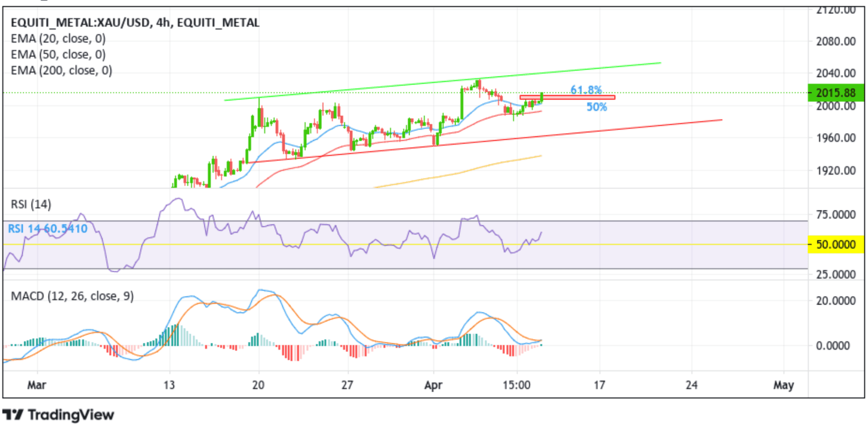Click the 2040.00 price axis label
The width and height of the screenshot is (868, 433).
836,73
